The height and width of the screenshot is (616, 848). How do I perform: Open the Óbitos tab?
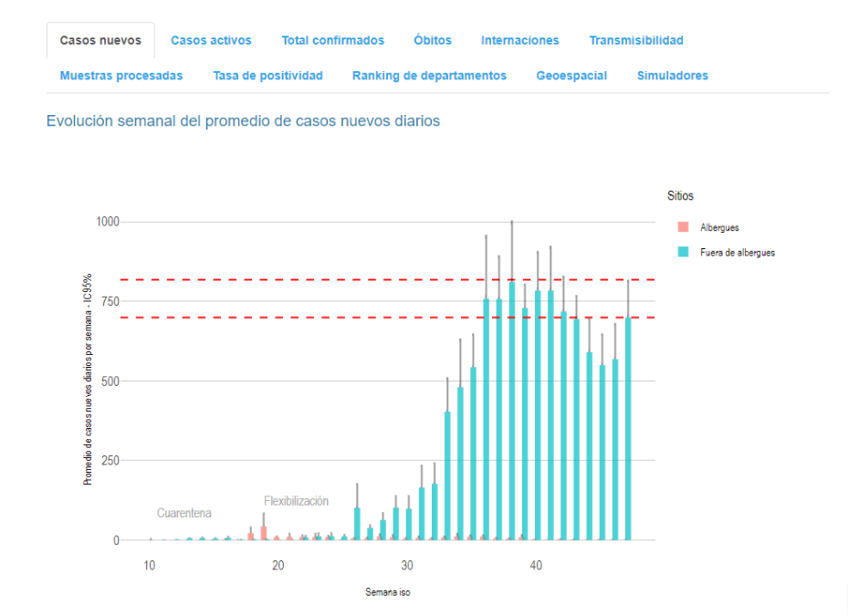click(432, 40)
